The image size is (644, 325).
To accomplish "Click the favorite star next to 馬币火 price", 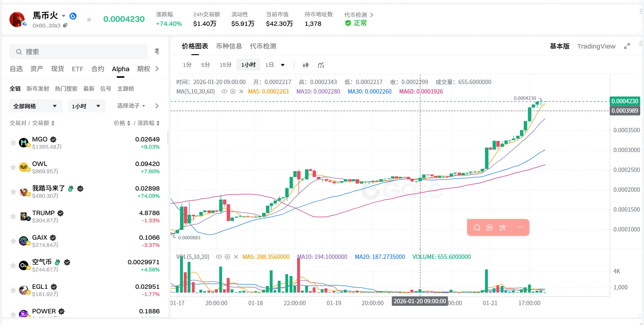I will (89, 20).
